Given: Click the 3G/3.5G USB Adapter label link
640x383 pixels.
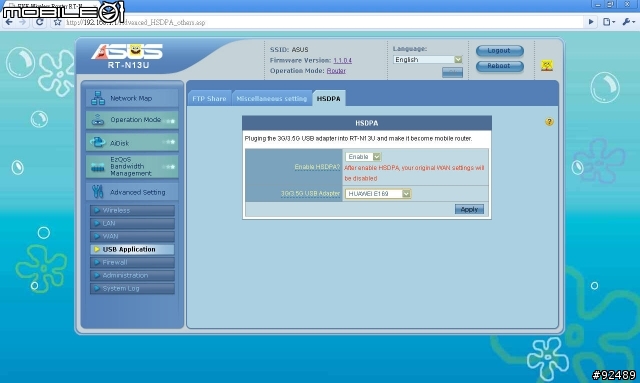Looking at the screenshot, I should point(310,194).
